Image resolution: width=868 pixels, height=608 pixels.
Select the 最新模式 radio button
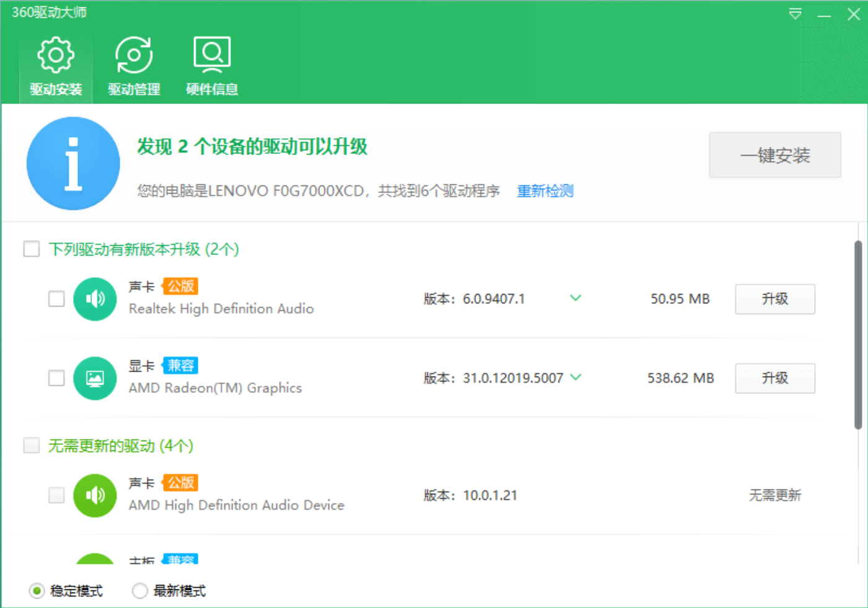(x=140, y=591)
